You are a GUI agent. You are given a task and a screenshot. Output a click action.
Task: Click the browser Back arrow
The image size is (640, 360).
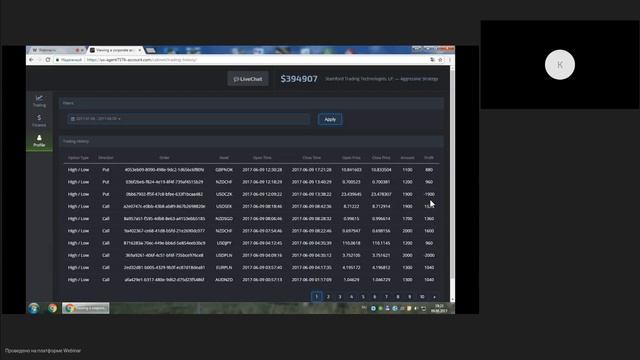[x=31, y=60]
